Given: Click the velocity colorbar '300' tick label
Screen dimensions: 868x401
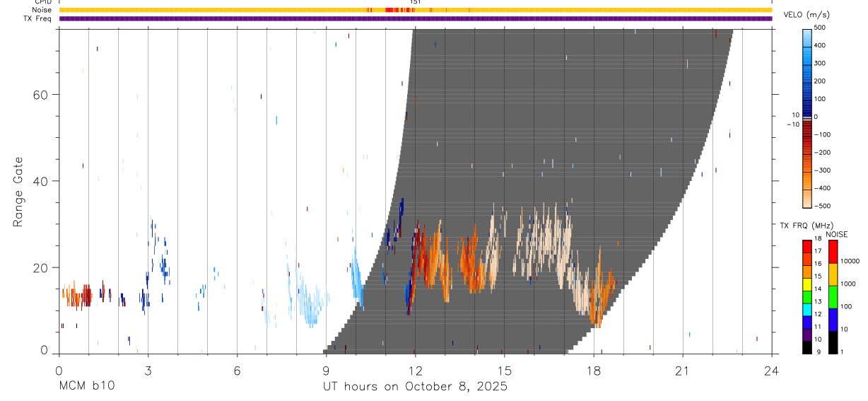Looking at the screenshot, I should click(x=821, y=63).
